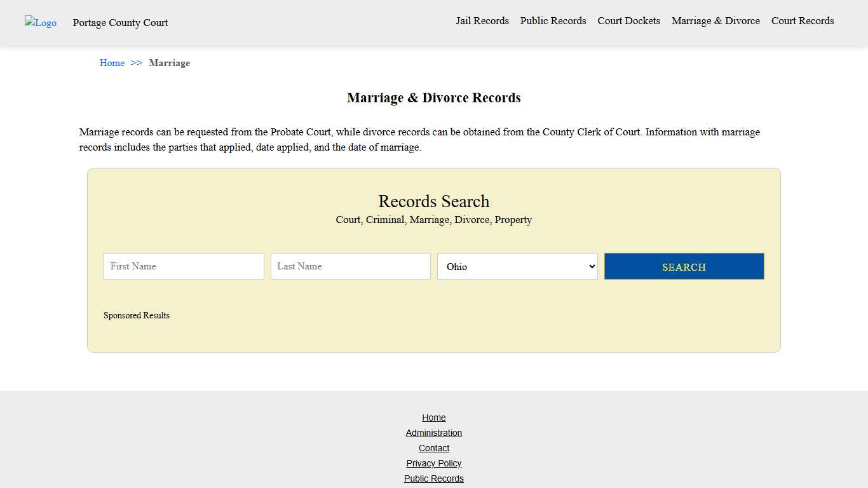
Task: Open the Jail Records page
Action: (482, 20)
